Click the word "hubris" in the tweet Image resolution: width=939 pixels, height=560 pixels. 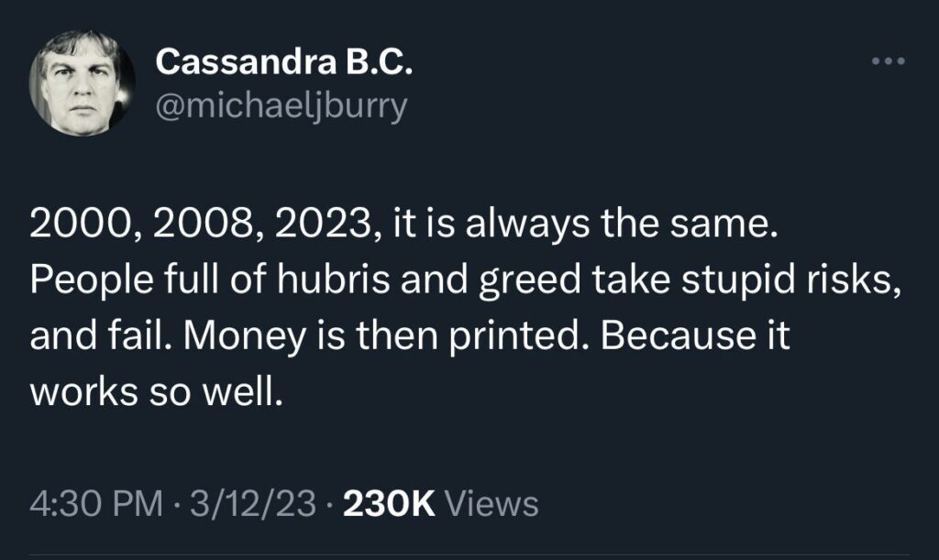pos(304,279)
